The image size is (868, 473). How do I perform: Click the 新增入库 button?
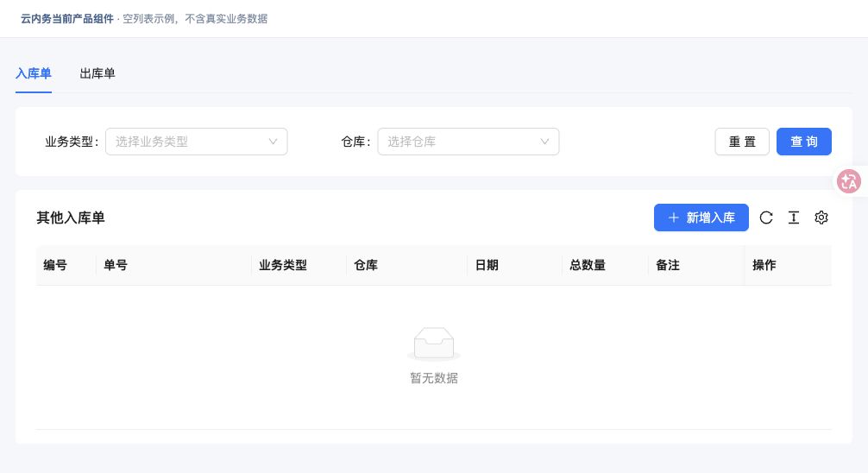[x=701, y=218]
